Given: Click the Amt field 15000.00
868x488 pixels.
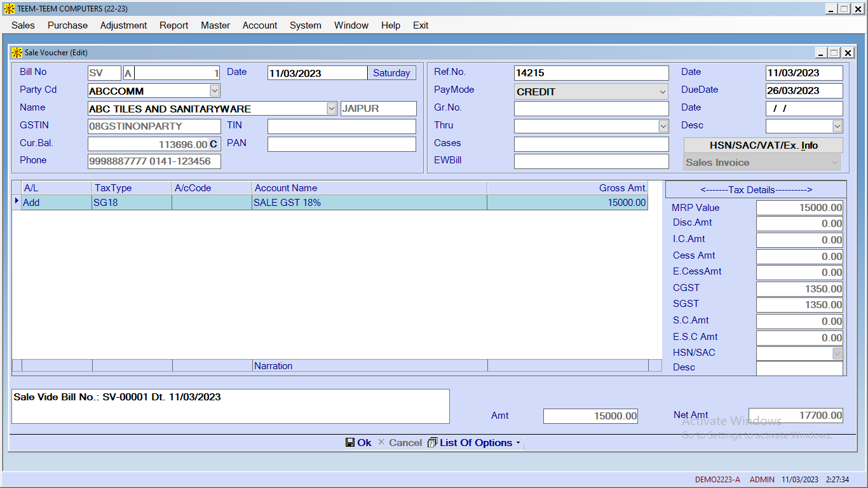Looking at the screenshot, I should [591, 416].
